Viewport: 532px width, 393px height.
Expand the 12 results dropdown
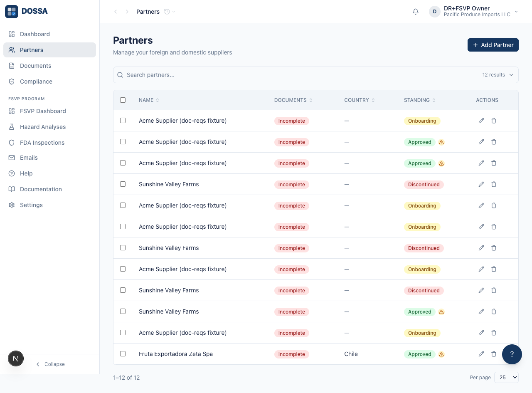tap(498, 75)
